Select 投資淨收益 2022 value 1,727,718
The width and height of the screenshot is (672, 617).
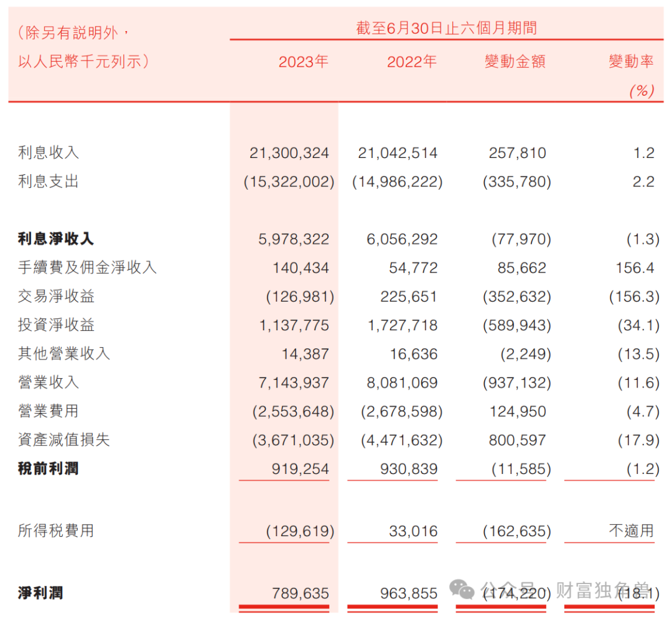[403, 325]
